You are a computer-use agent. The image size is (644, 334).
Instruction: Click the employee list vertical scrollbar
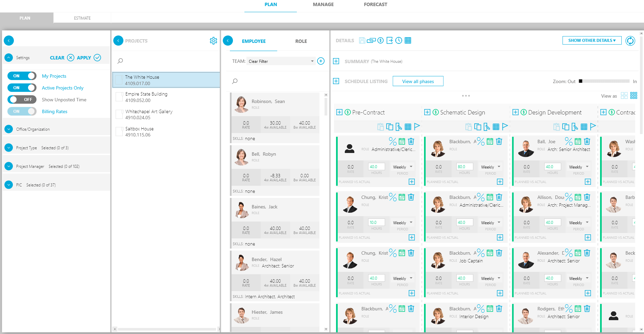[326, 106]
